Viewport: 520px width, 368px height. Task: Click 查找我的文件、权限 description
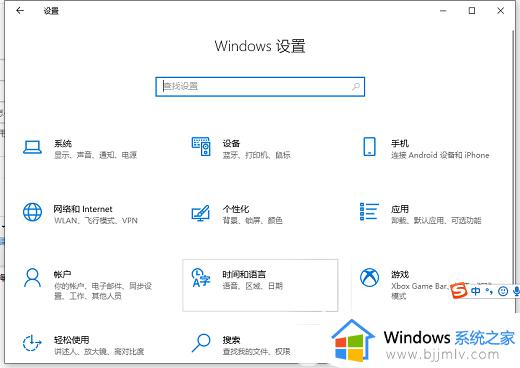257,351
